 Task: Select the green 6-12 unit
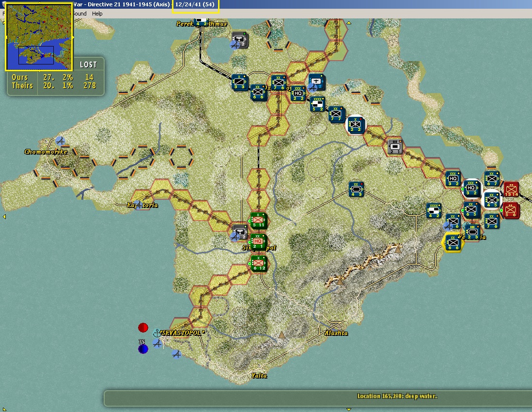pos(259,263)
